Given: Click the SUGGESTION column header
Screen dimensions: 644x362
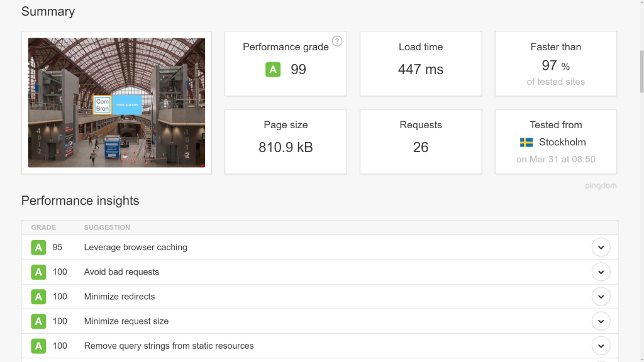Looking at the screenshot, I should pos(107,228).
